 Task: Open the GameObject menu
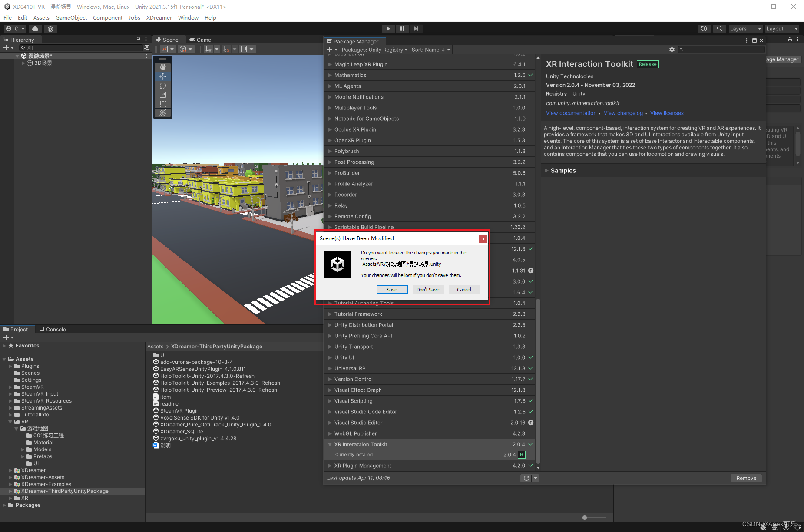(71, 17)
